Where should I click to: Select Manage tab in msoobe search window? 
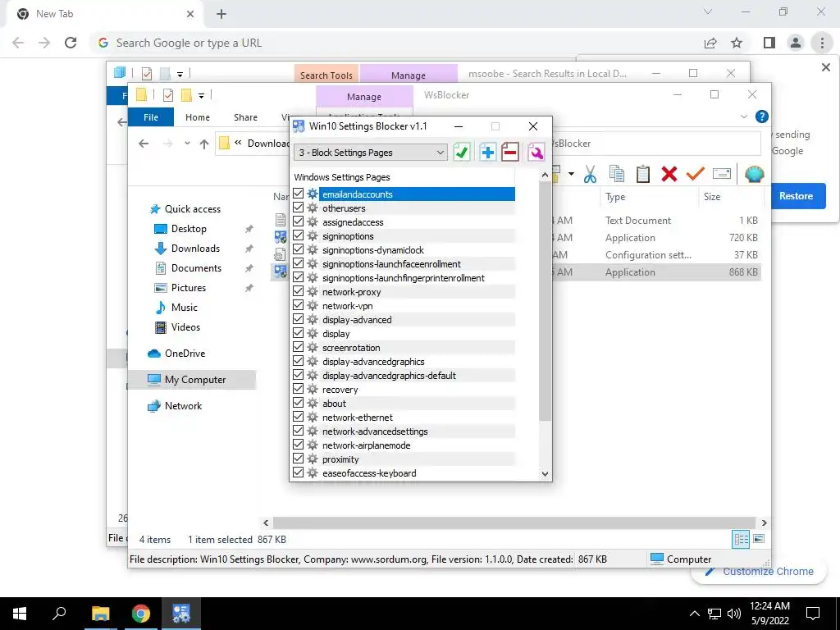(409, 75)
